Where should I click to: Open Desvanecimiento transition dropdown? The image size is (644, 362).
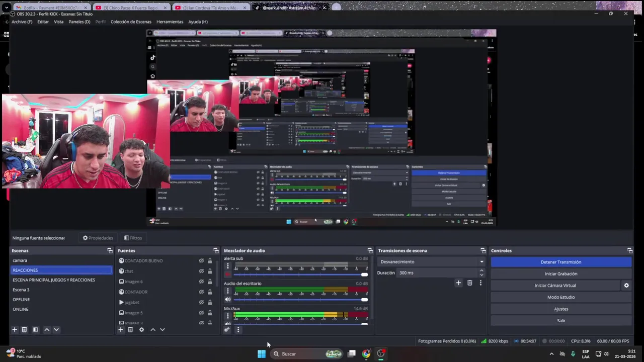(431, 261)
